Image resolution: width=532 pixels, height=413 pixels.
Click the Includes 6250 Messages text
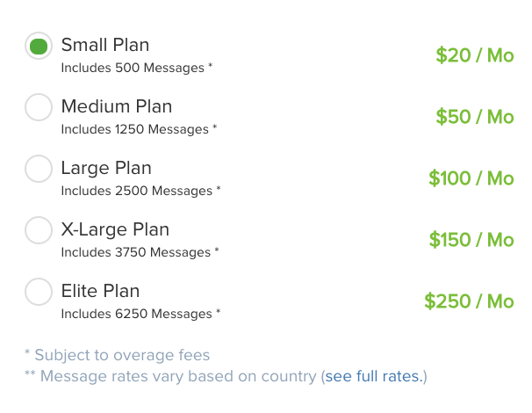[x=140, y=314]
